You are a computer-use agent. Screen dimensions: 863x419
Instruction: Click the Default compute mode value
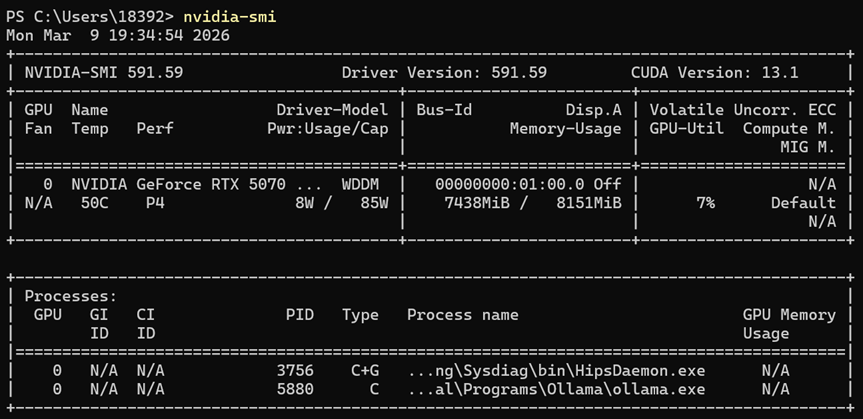pyautogui.click(x=804, y=203)
